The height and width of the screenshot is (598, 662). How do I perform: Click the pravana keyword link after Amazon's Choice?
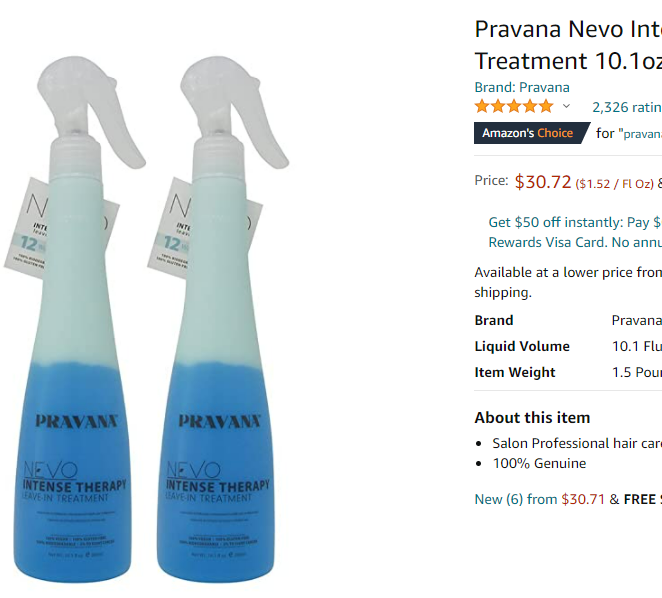click(x=643, y=134)
